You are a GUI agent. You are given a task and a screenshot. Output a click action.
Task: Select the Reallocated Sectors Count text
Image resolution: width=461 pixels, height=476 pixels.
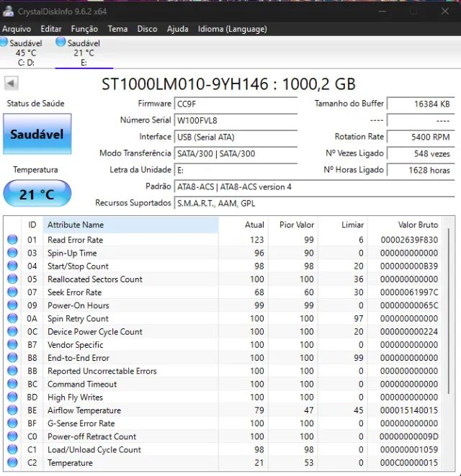click(95, 279)
